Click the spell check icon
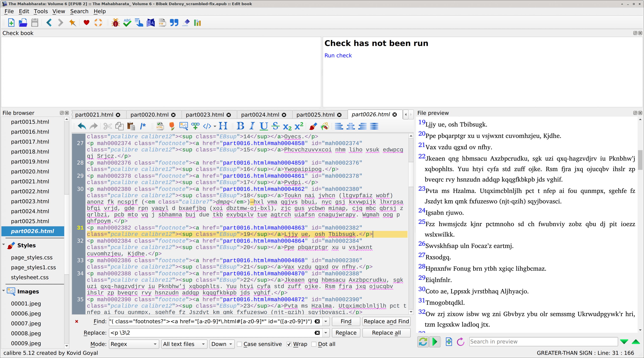 [x=127, y=23]
